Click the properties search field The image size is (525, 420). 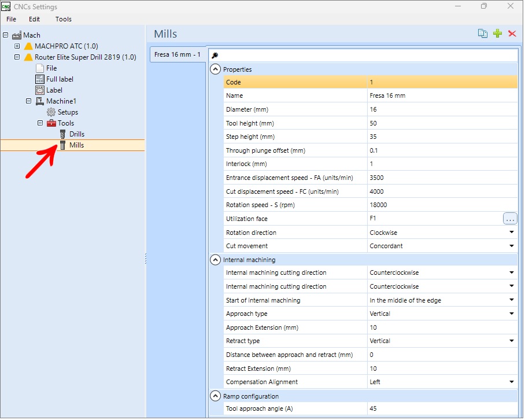363,56
